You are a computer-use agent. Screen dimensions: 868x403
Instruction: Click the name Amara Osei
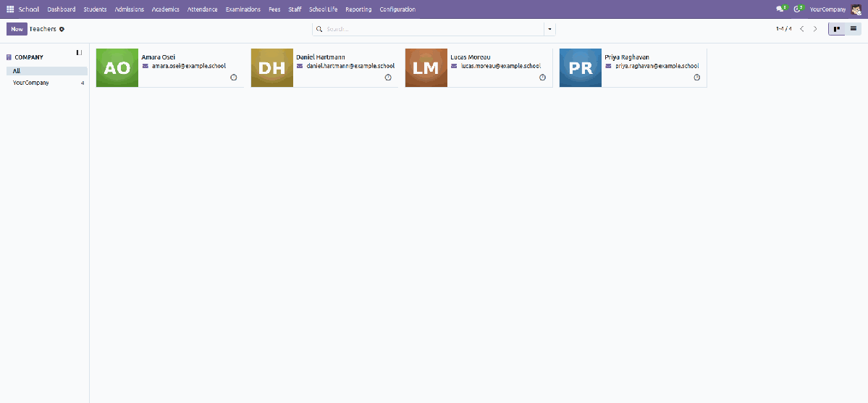pos(159,57)
